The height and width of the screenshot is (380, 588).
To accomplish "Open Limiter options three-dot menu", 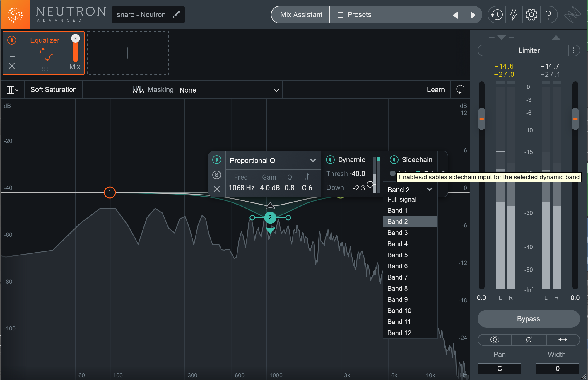I will [574, 50].
